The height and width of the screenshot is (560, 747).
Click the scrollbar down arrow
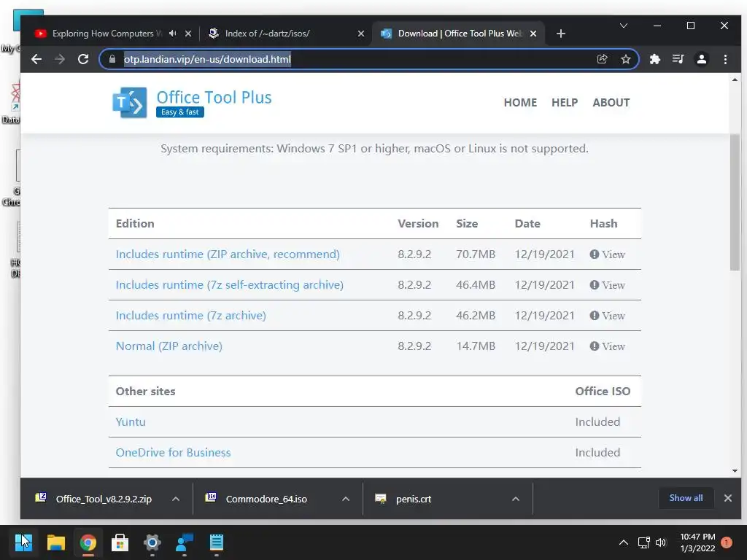tap(735, 471)
